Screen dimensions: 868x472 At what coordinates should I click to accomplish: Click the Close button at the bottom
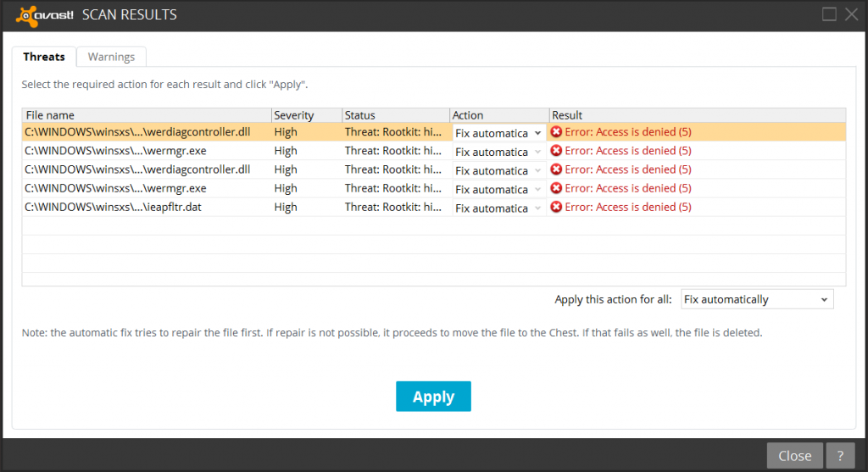pos(795,455)
